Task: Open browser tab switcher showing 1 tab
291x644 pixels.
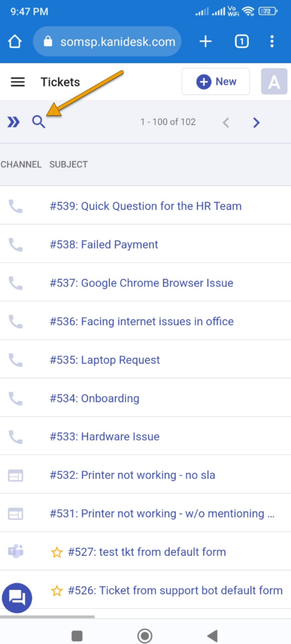Action: [242, 42]
